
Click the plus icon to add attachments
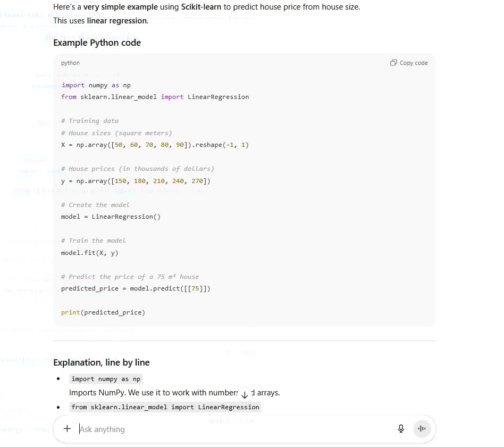pyautogui.click(x=66, y=428)
